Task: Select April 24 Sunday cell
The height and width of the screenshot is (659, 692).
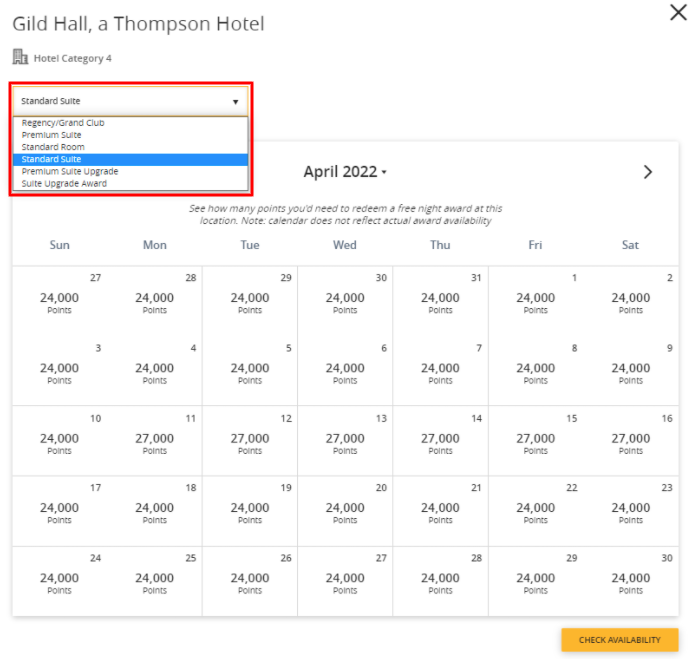Action: pyautogui.click(x=59, y=580)
